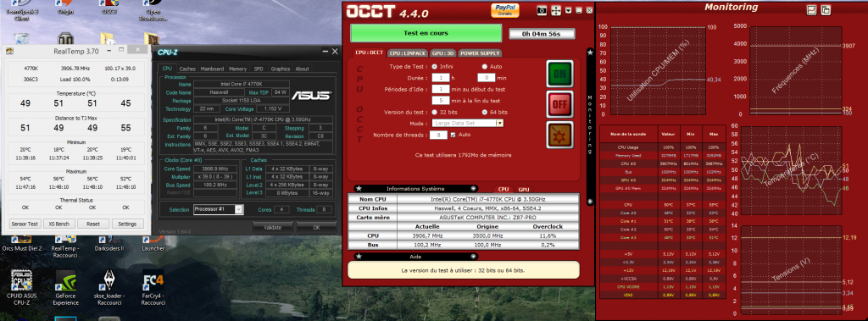Click the Validate button in CPU-Z
Image resolution: width=868 pixels, height=321 pixels.
272,228
